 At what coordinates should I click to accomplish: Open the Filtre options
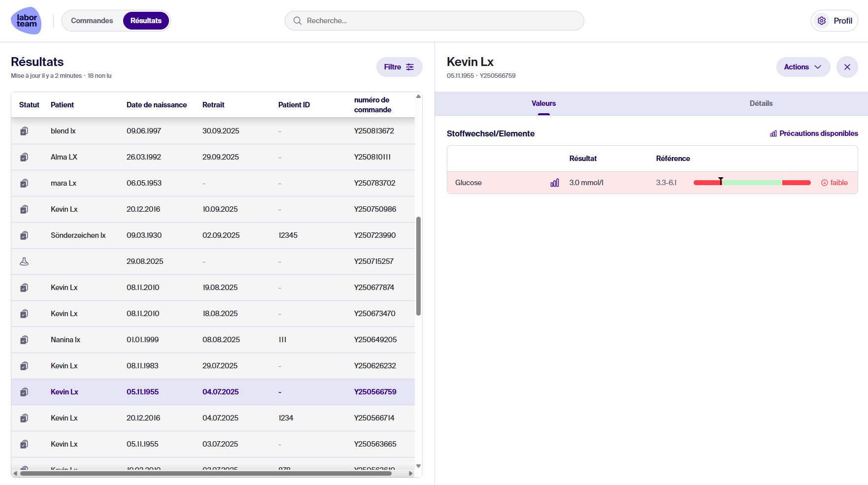pos(399,67)
